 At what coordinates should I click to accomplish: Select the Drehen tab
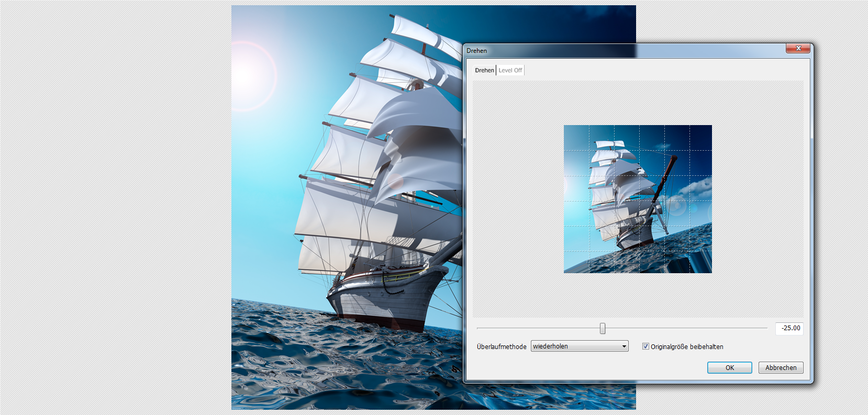pyautogui.click(x=484, y=70)
